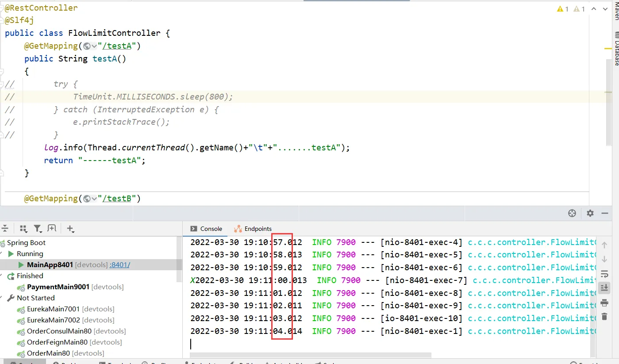Click the return "------testA" statement

coord(95,161)
